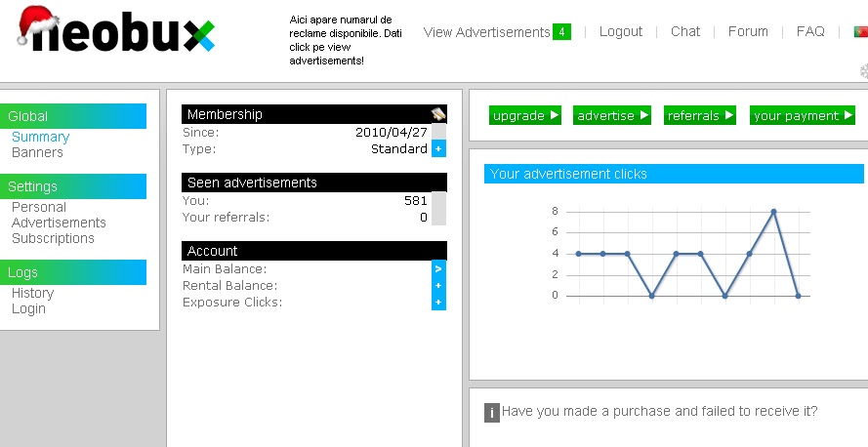Click the purchase failed to receive notice text

point(659,411)
